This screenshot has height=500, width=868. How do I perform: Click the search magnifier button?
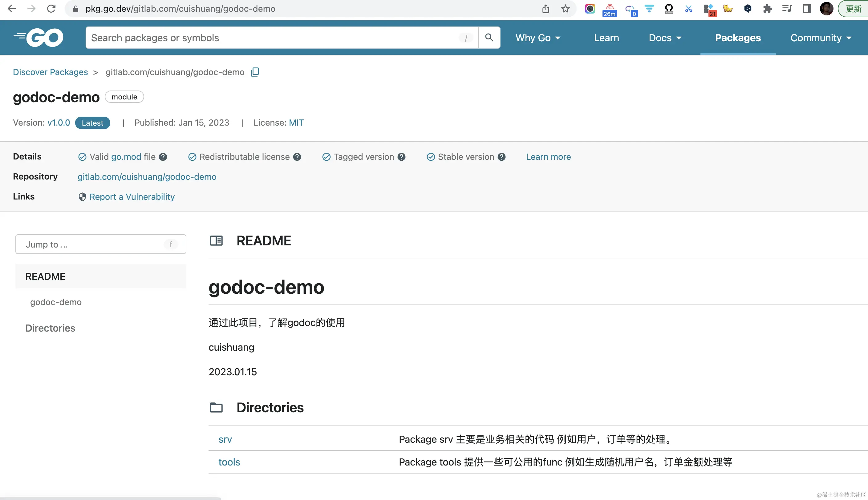tap(489, 38)
